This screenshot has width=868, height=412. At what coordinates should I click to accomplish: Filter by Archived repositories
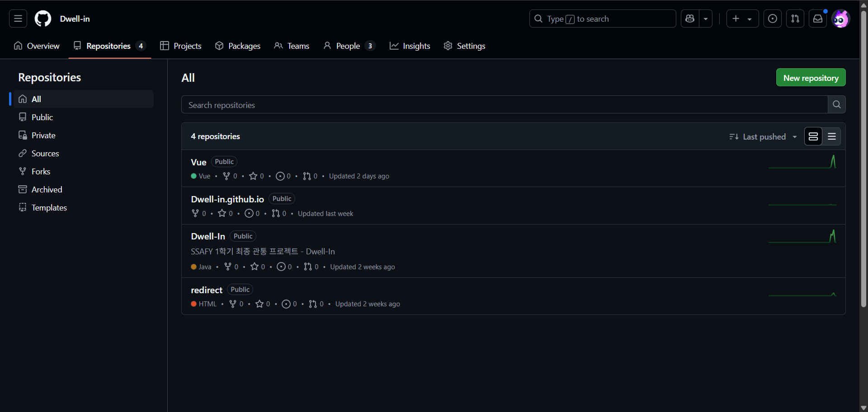[x=84, y=189]
